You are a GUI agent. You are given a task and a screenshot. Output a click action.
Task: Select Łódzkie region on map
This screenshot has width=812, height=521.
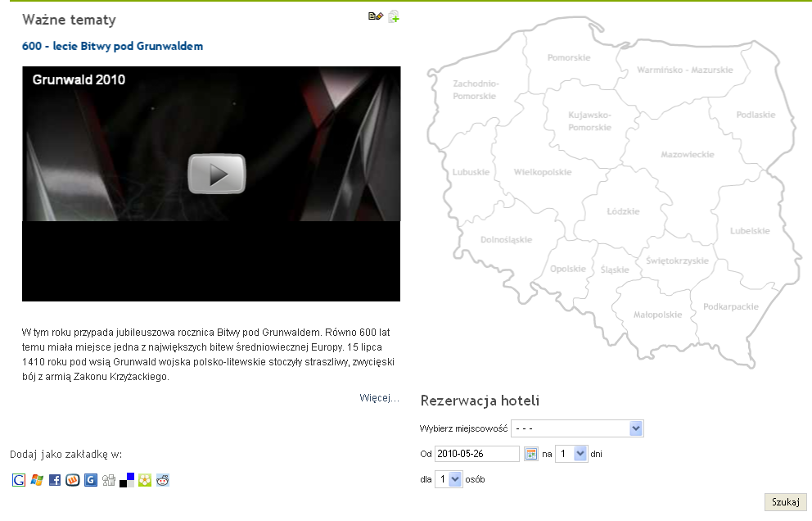(623, 211)
